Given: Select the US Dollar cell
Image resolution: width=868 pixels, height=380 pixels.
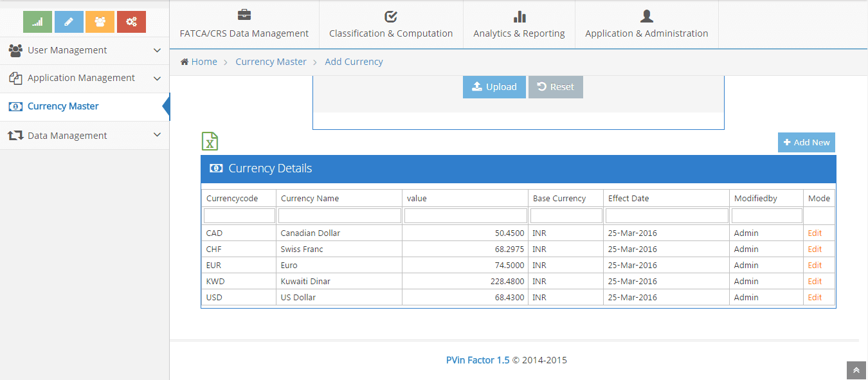Looking at the screenshot, I should (339, 298).
